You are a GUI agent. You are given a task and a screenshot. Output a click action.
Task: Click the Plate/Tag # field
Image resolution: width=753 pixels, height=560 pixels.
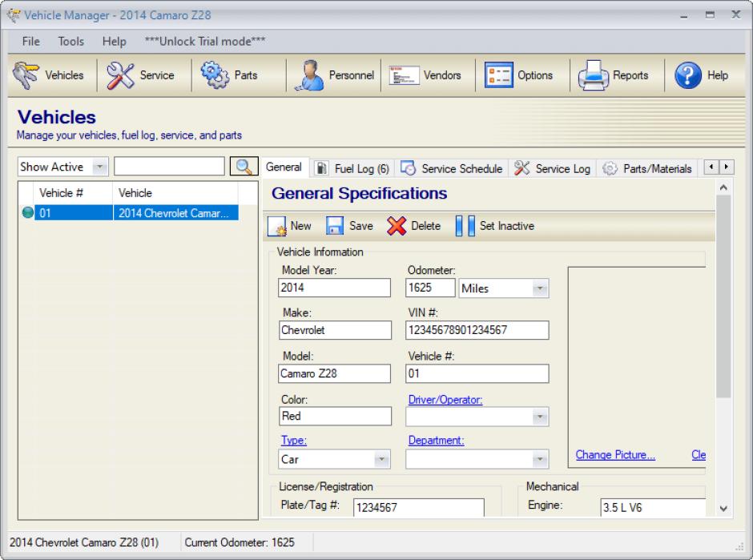click(x=419, y=507)
